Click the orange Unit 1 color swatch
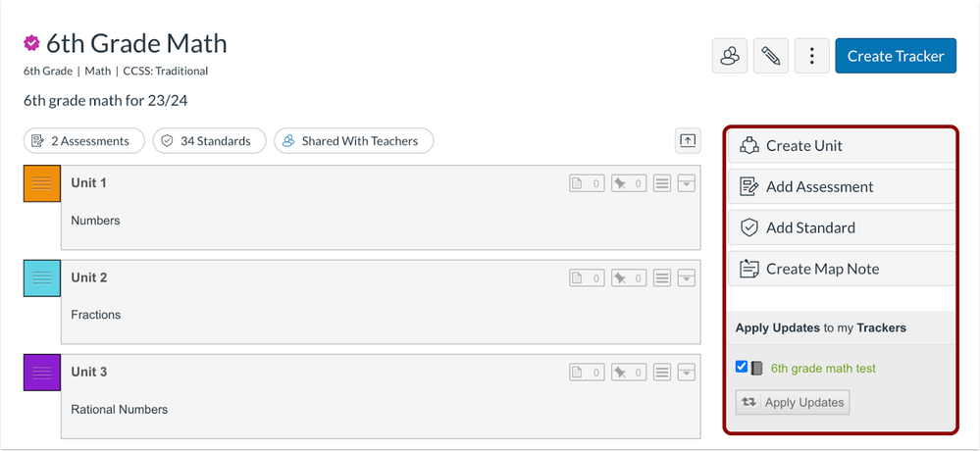The width and height of the screenshot is (980, 451). (x=42, y=183)
